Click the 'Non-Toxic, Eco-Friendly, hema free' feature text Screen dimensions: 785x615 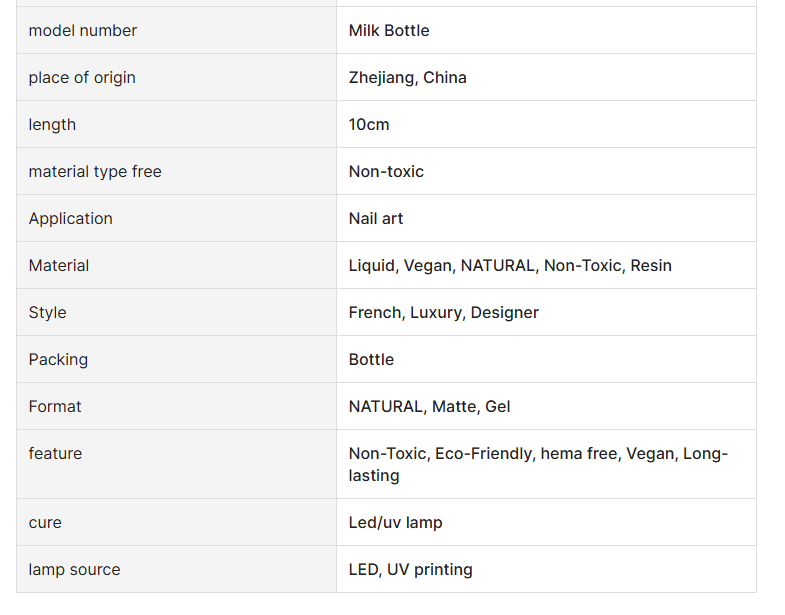(x=485, y=454)
